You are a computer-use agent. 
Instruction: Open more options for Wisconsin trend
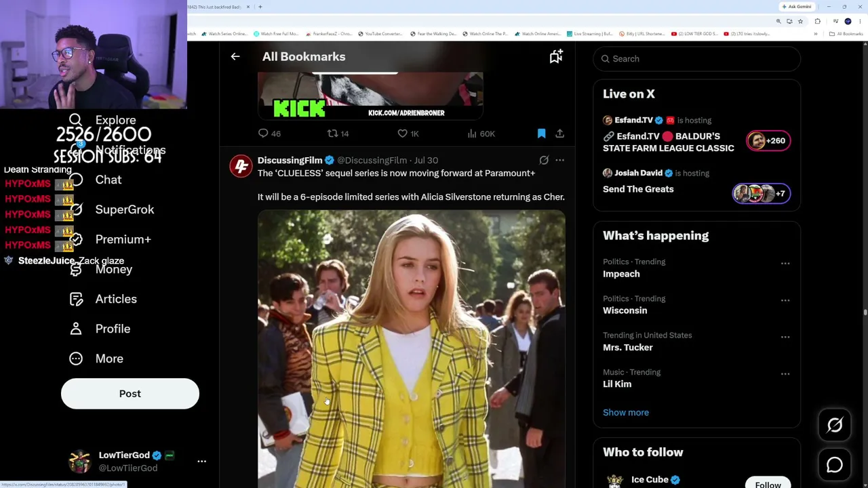click(x=785, y=300)
